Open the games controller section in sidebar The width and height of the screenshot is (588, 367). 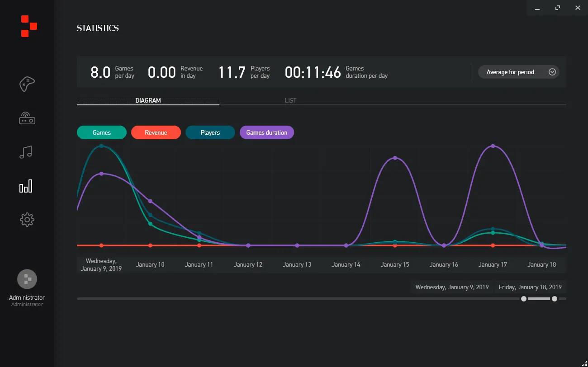pyautogui.click(x=27, y=84)
